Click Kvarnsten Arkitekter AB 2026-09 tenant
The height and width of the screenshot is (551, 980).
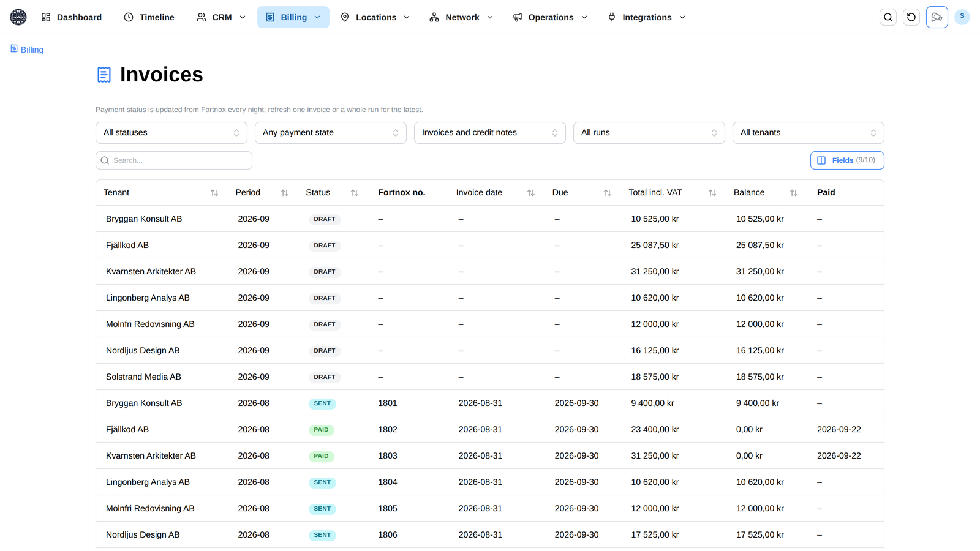pyautogui.click(x=151, y=271)
